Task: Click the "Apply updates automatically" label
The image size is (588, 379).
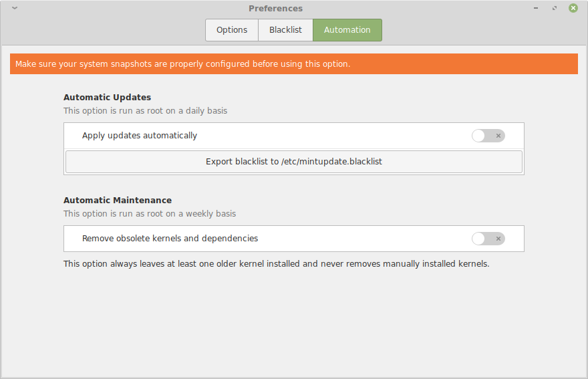Action: [x=140, y=136]
